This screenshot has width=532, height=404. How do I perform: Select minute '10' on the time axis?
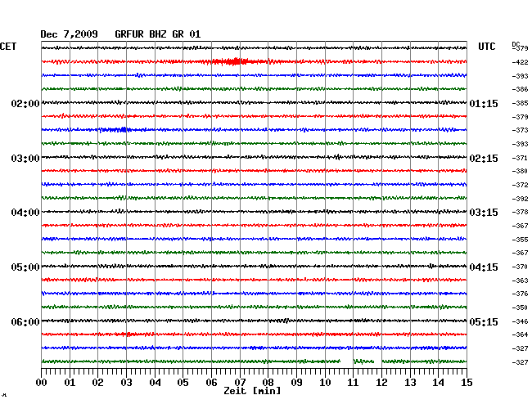point(325,382)
